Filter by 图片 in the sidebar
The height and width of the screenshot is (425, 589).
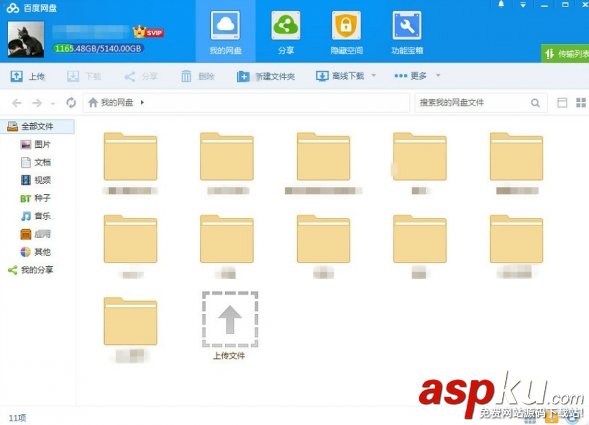tap(36, 144)
